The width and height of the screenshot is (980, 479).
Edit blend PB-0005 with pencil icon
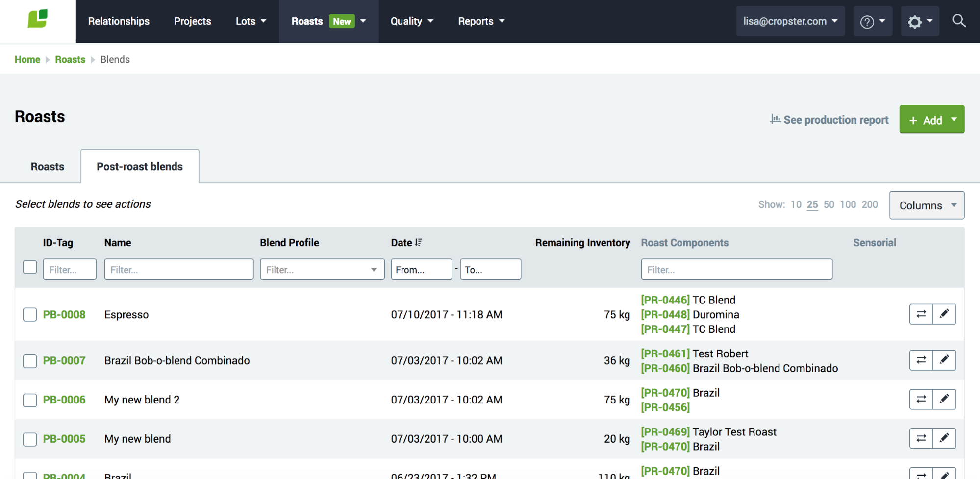pos(944,439)
